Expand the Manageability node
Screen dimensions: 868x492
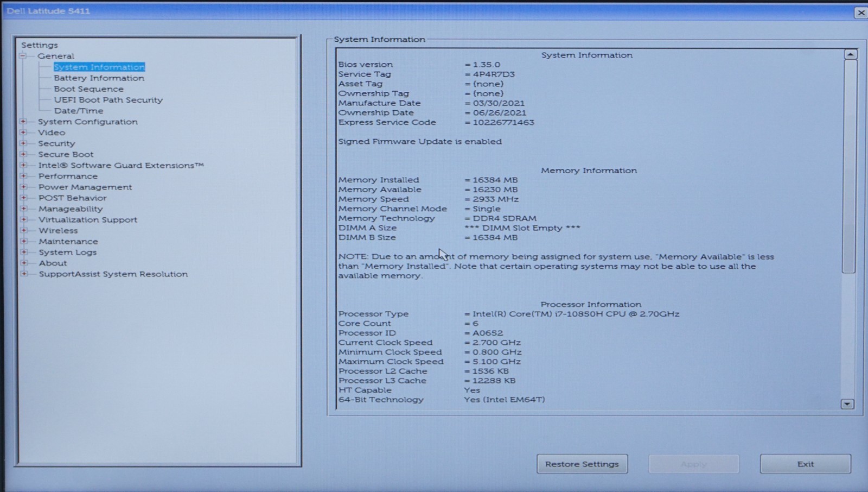coord(23,209)
